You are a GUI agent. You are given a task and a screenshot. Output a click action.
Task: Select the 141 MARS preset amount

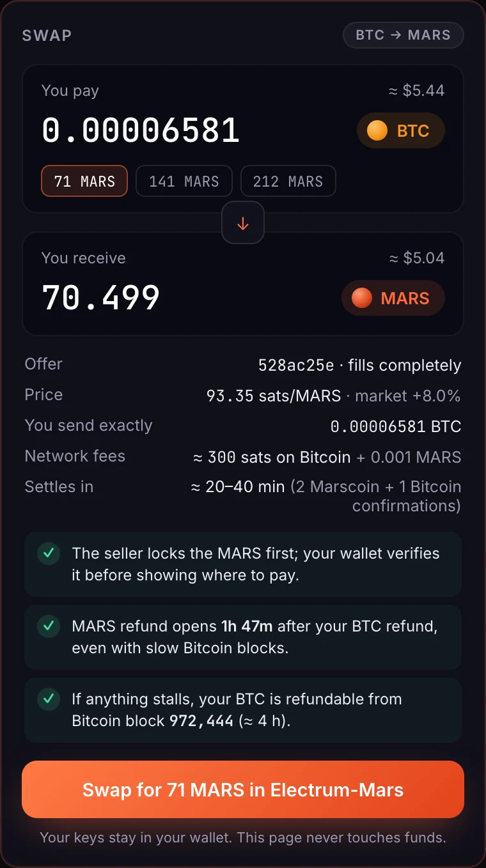(184, 182)
